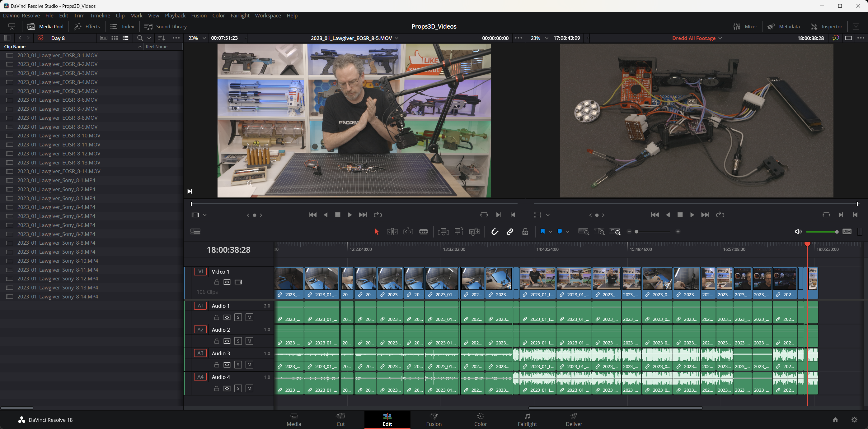
Task: Toggle Video 1 track enable icon
Action: click(x=238, y=282)
